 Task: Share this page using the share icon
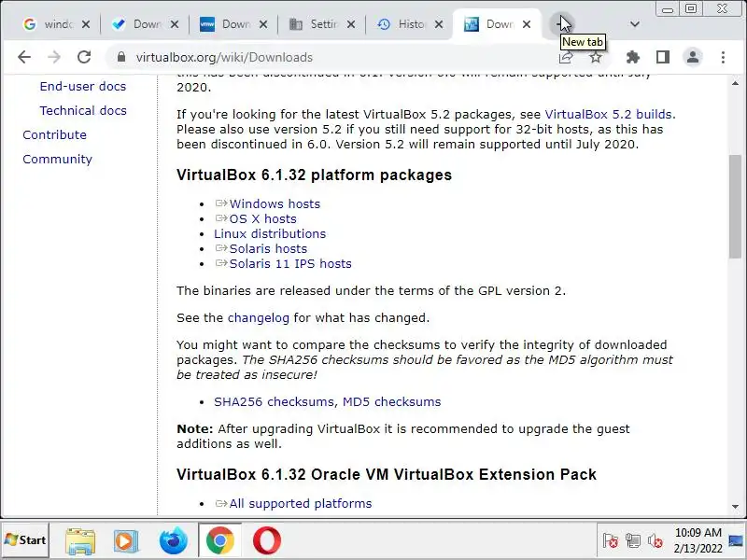point(566,58)
